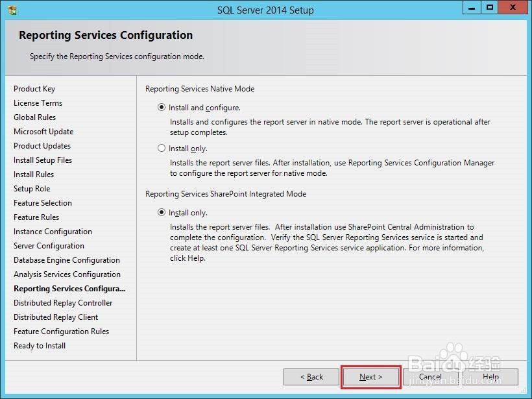Click the Next button
Screen dimensions: 532x399
[370, 377]
